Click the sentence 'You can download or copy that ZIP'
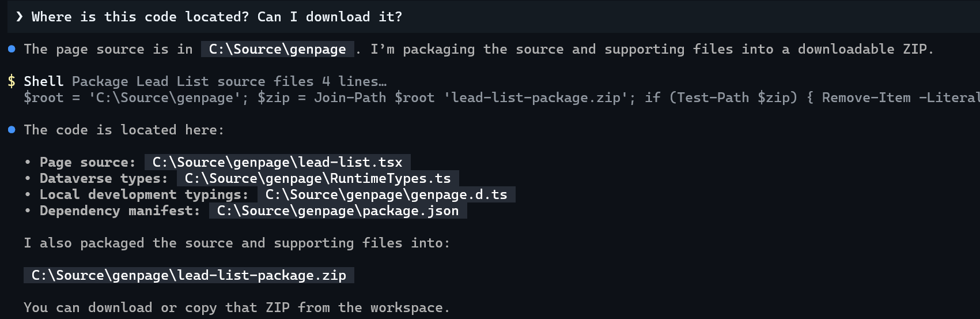Image resolution: width=980 pixels, height=319 pixels. coord(157,307)
